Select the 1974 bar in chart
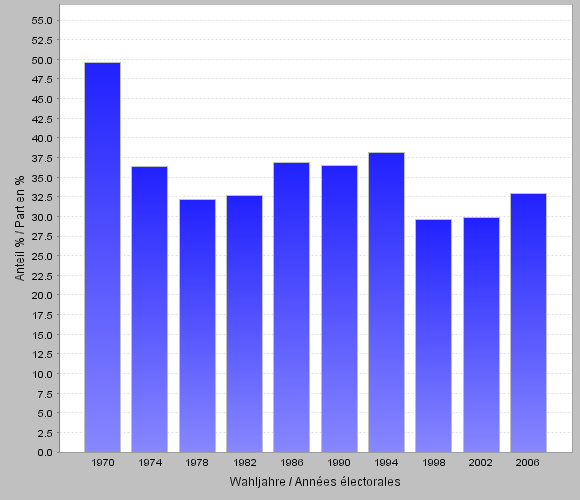 [x=149, y=310]
